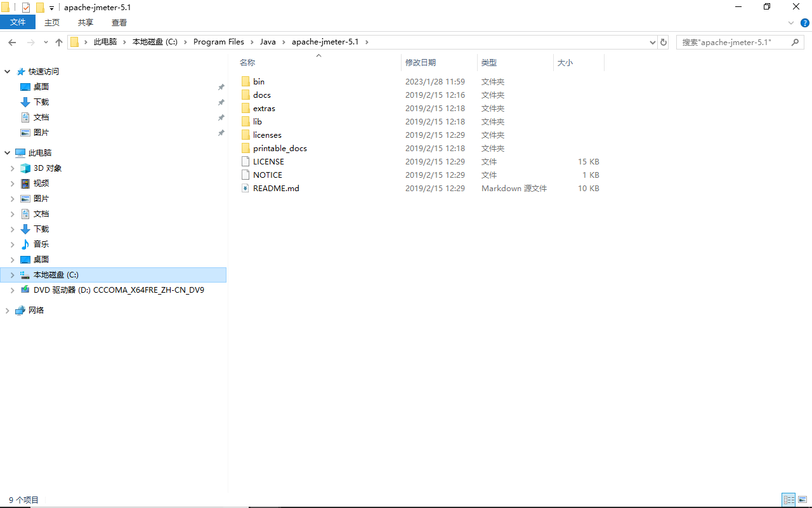Select the lib folder icon
The height and width of the screenshot is (508, 812).
(x=246, y=121)
